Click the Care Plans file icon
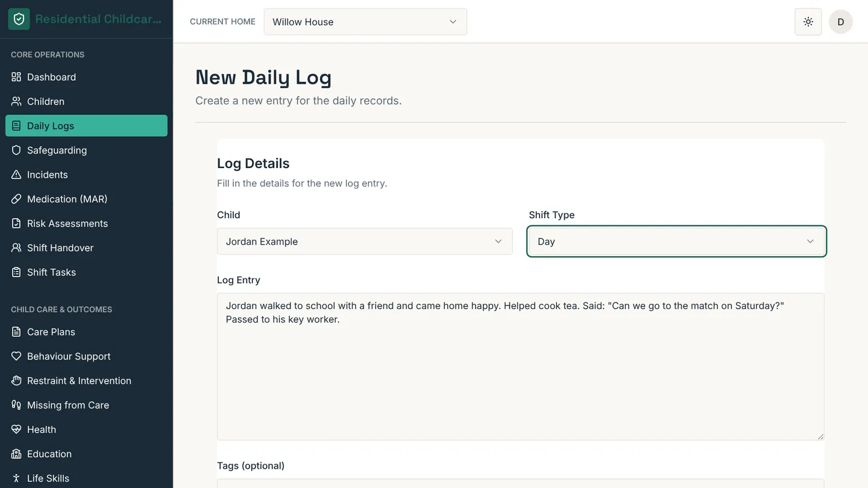Viewport: 868px width, 488px height. click(x=16, y=332)
